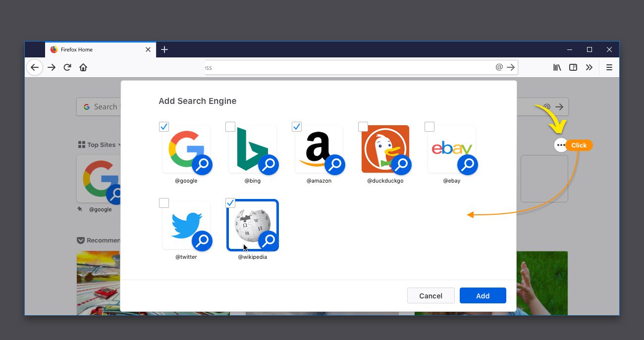Screen dimensions: 644x340
Task: Enable the @bing checkbox
Action: point(230,127)
